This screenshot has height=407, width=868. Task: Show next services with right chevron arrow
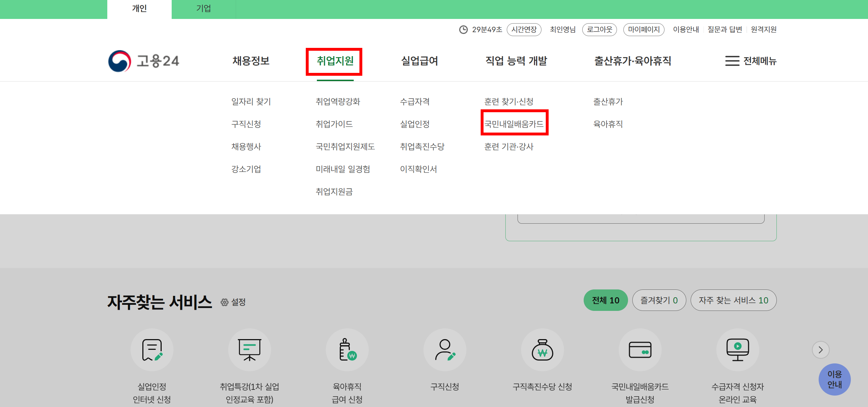820,350
